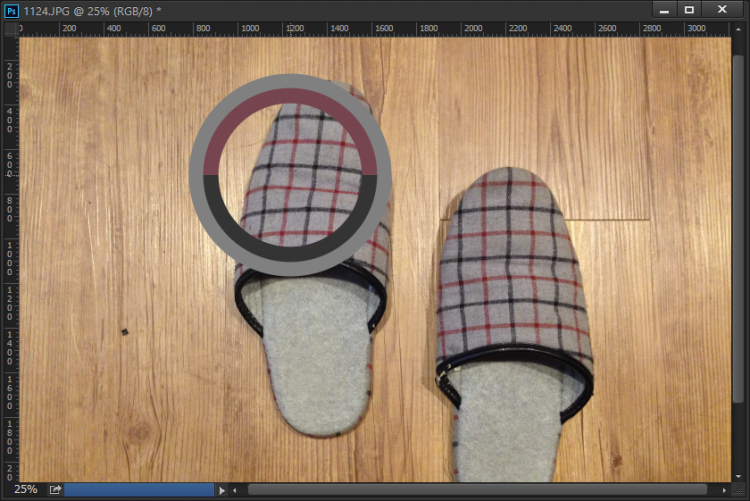Screen dimensions: 750x501
Task: Click the 1124.JPG title bar text
Action: pos(90,10)
